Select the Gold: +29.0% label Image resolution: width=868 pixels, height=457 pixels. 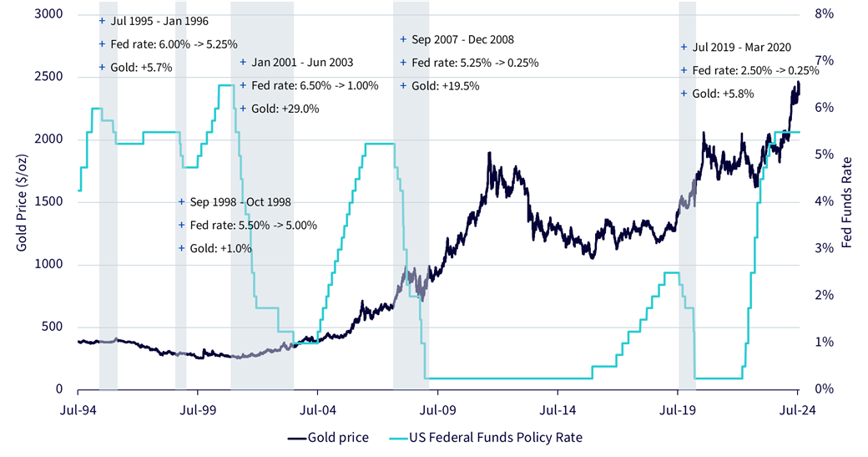(285, 109)
